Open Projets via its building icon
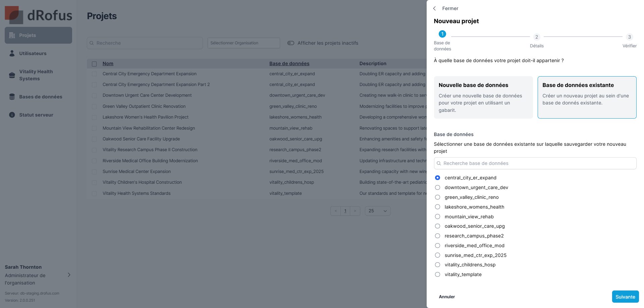This screenshot has height=308, width=644. pyautogui.click(x=12, y=35)
